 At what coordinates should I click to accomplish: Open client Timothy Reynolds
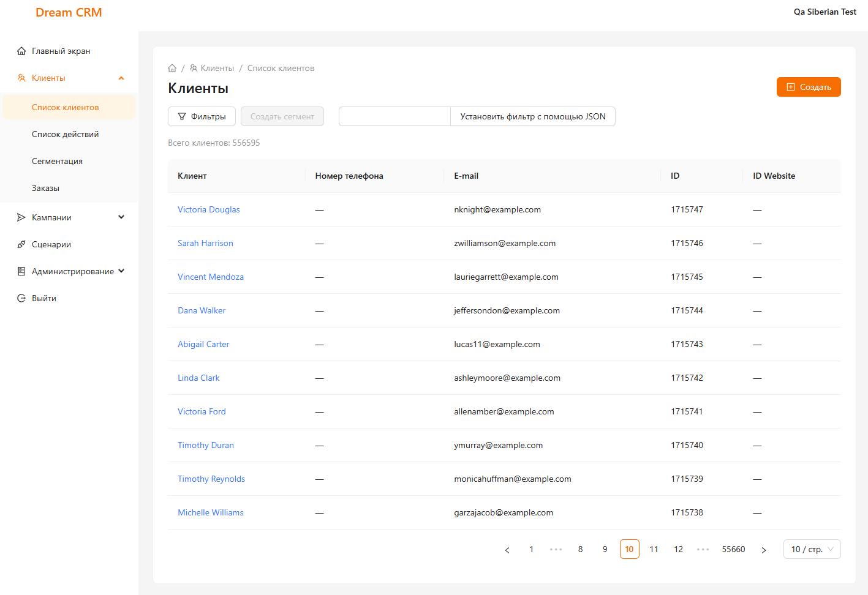pos(211,479)
